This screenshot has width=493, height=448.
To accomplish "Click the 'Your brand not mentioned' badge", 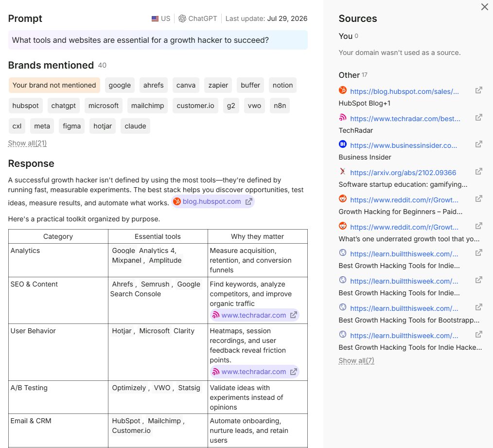I will 54,85.
